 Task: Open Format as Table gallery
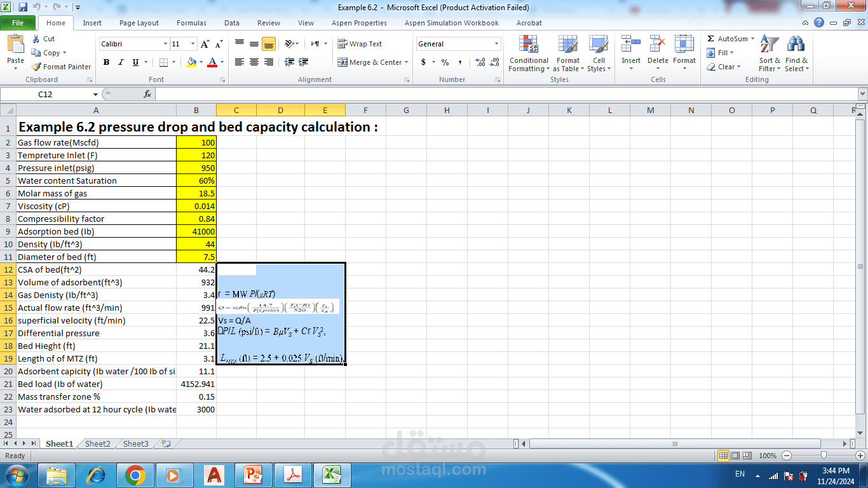pyautogui.click(x=568, y=53)
